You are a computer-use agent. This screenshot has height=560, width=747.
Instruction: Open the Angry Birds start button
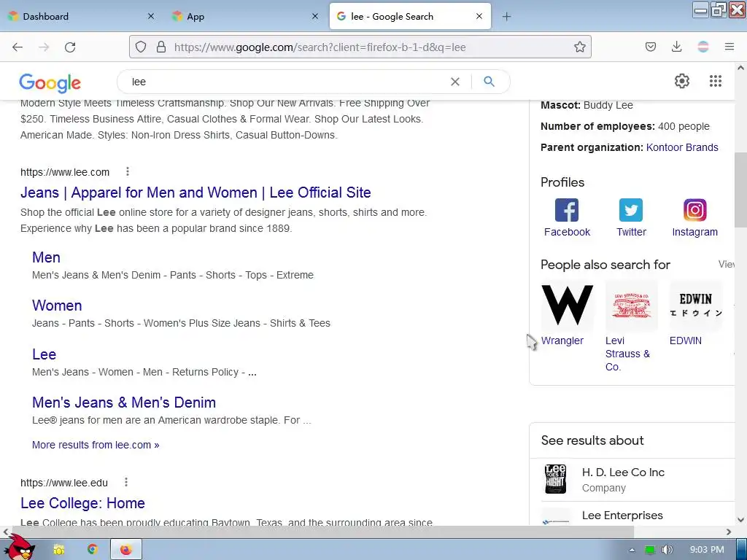click(x=20, y=548)
